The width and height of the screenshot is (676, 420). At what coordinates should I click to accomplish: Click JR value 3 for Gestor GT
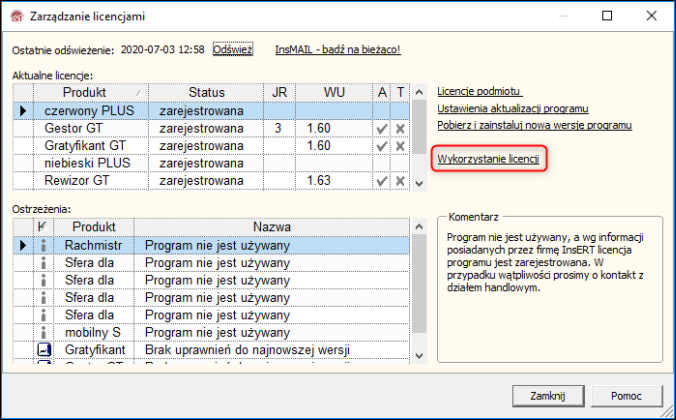278,129
